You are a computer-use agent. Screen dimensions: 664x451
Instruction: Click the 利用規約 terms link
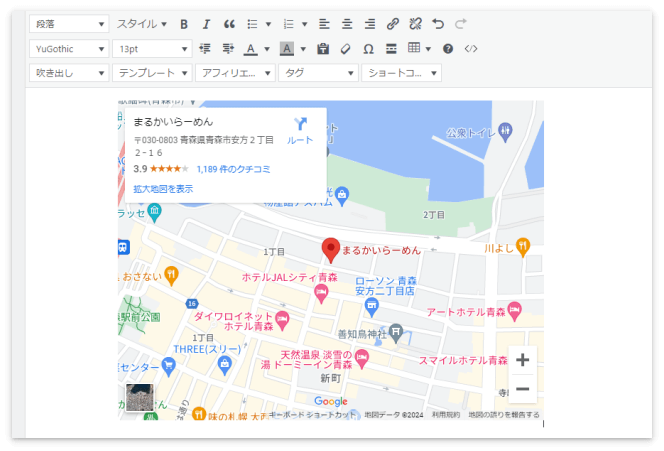[x=445, y=415]
